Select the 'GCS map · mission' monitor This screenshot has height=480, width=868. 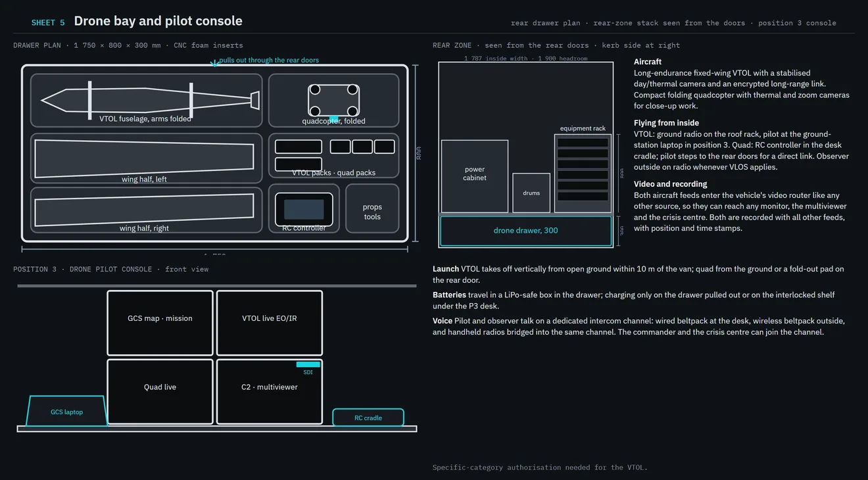160,323
